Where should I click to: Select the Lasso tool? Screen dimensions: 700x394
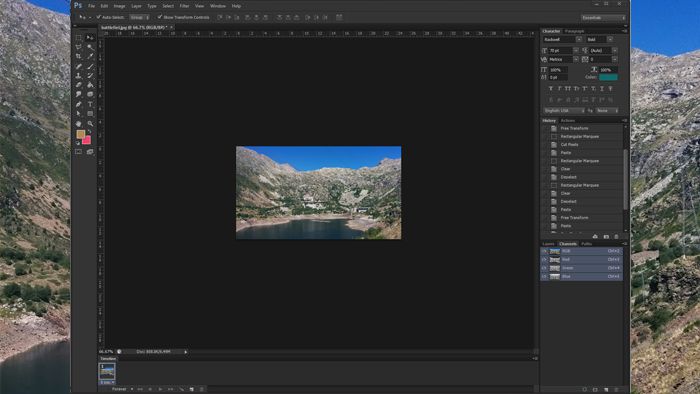pos(79,47)
